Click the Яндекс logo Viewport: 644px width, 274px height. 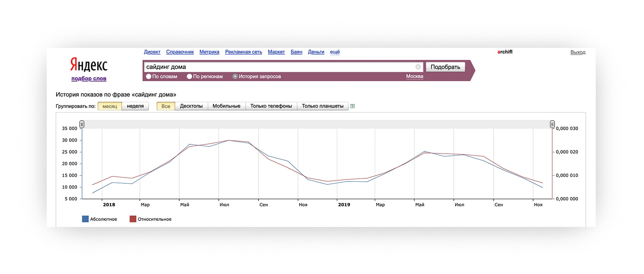click(89, 65)
